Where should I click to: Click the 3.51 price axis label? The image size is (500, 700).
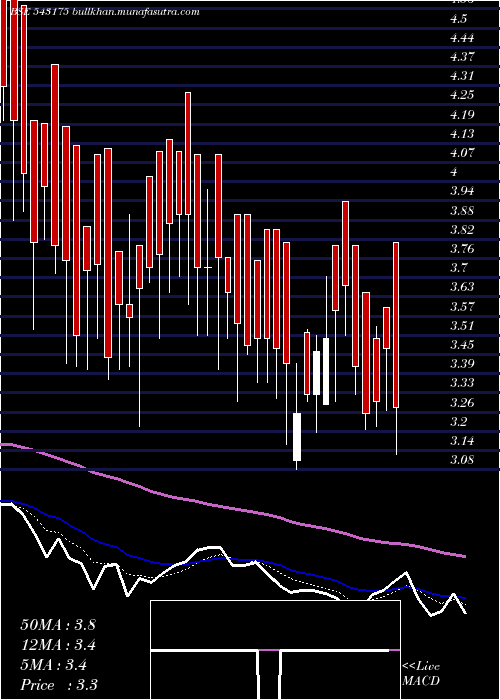pos(462,326)
